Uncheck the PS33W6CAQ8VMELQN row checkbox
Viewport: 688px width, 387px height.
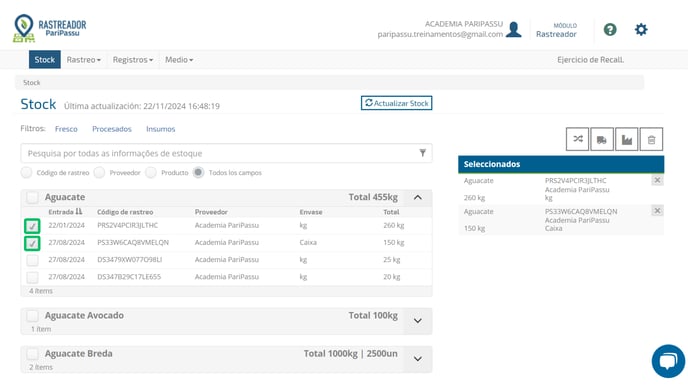pos(32,243)
